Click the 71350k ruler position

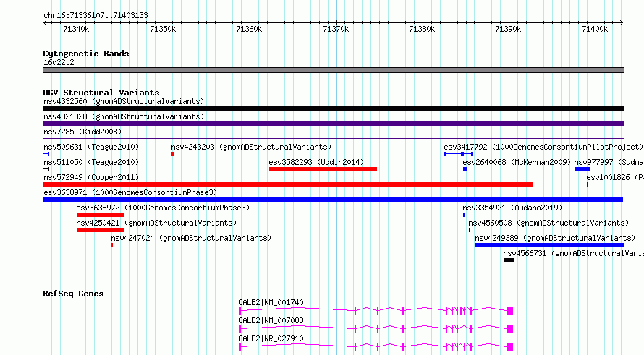coord(163,29)
